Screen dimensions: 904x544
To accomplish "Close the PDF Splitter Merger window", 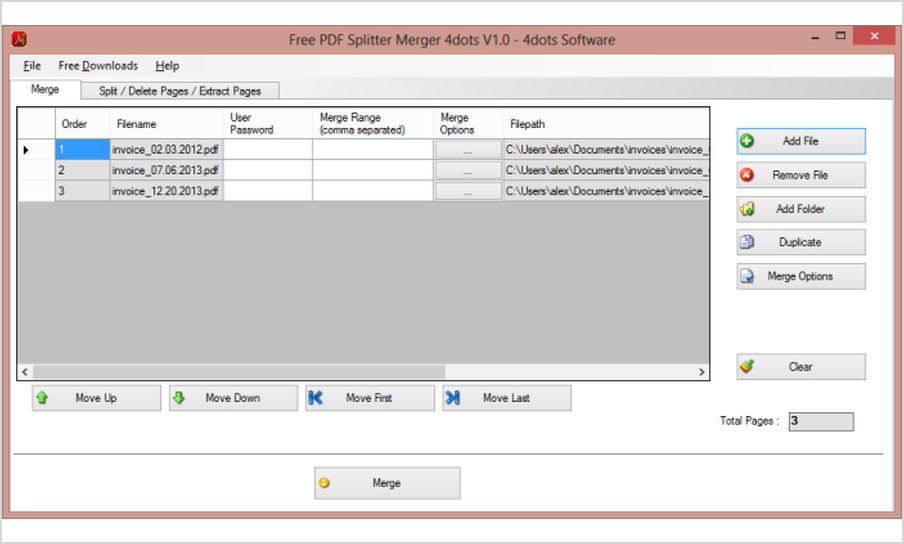I will (874, 36).
